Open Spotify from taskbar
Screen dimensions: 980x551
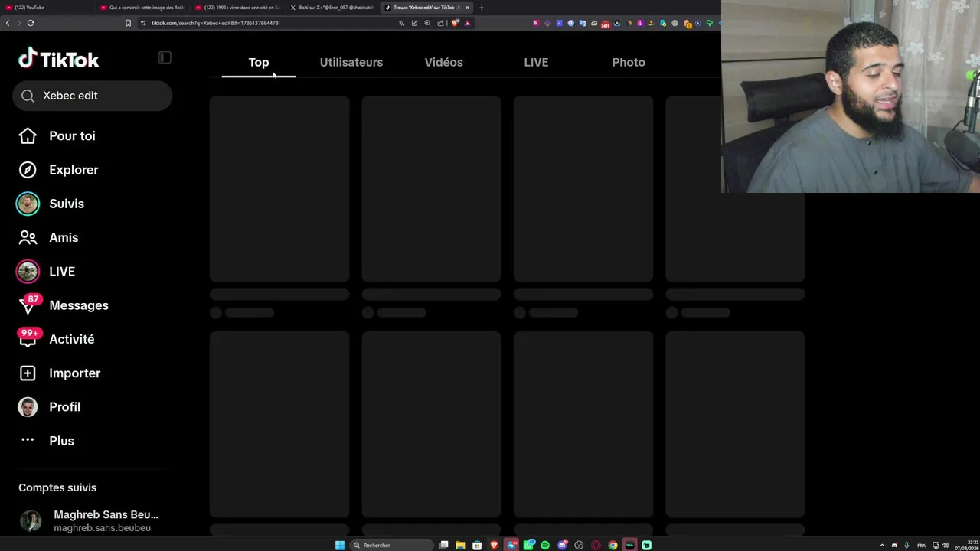[545, 545]
